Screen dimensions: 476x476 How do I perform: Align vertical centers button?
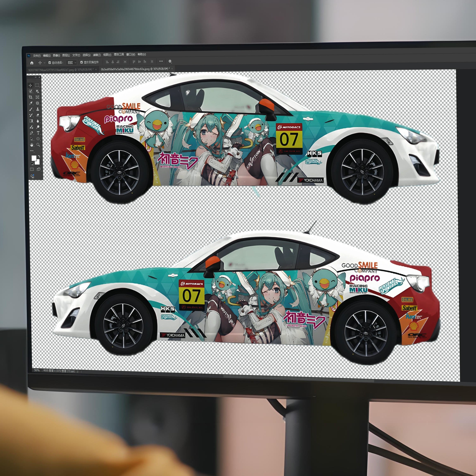(139, 62)
